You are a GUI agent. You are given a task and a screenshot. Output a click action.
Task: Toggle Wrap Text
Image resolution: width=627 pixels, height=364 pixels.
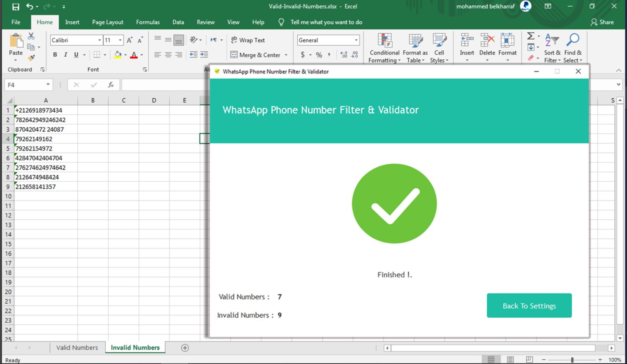(248, 40)
